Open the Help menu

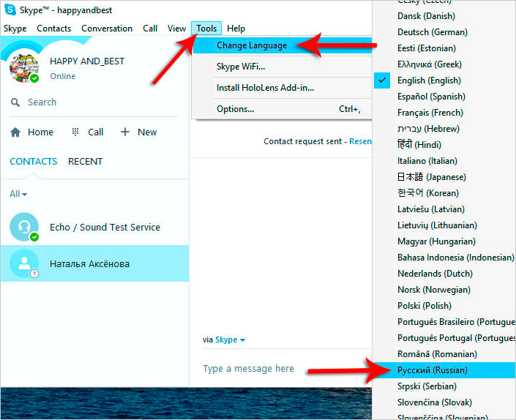pyautogui.click(x=236, y=29)
